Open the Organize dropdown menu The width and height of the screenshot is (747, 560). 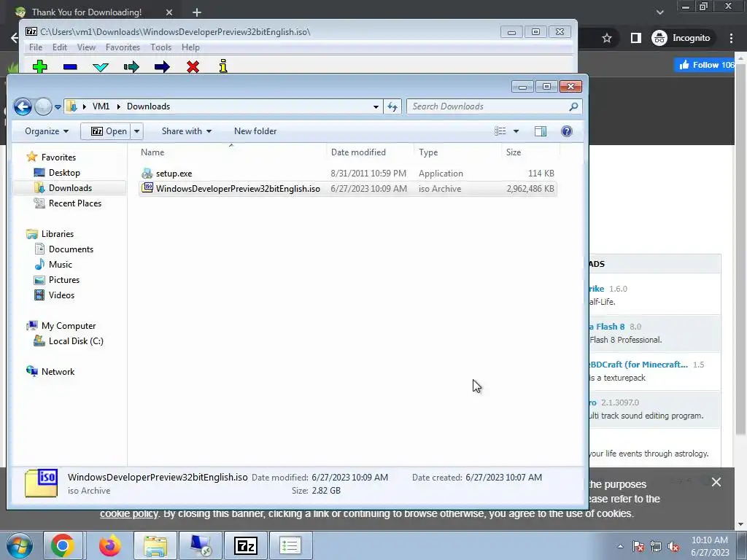[47, 131]
